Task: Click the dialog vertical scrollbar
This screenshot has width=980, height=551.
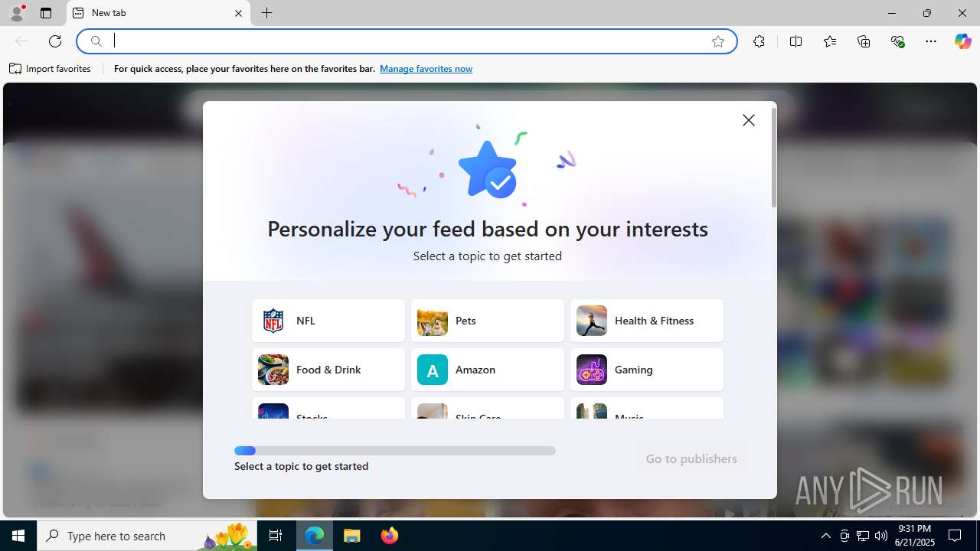Action: 773,158
